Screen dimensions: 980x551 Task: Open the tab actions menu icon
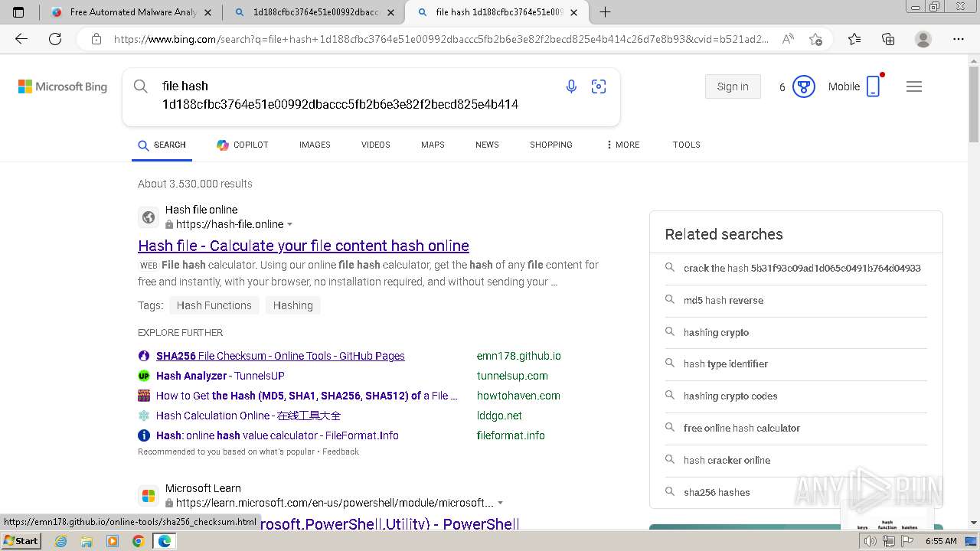pos(18,12)
